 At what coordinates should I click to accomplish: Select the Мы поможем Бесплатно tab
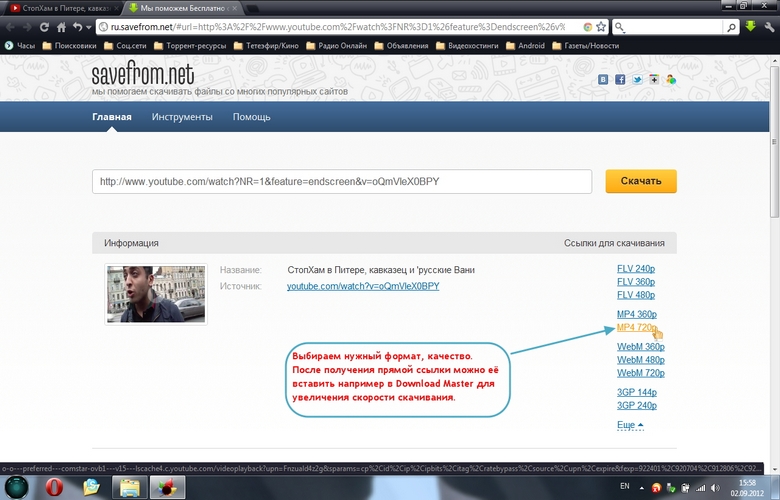pyautogui.click(x=183, y=8)
